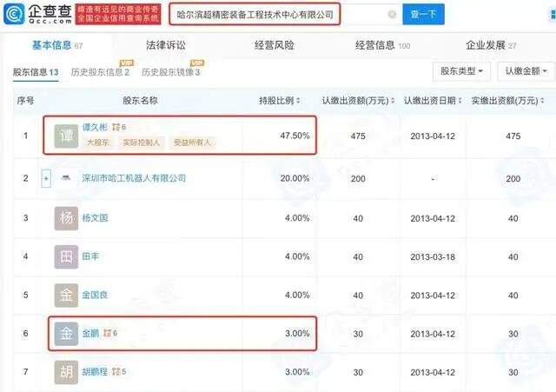Open shareholder link 深圳市哈工机器人有限公司
Screen dimensions: 556x392
pos(135,178)
